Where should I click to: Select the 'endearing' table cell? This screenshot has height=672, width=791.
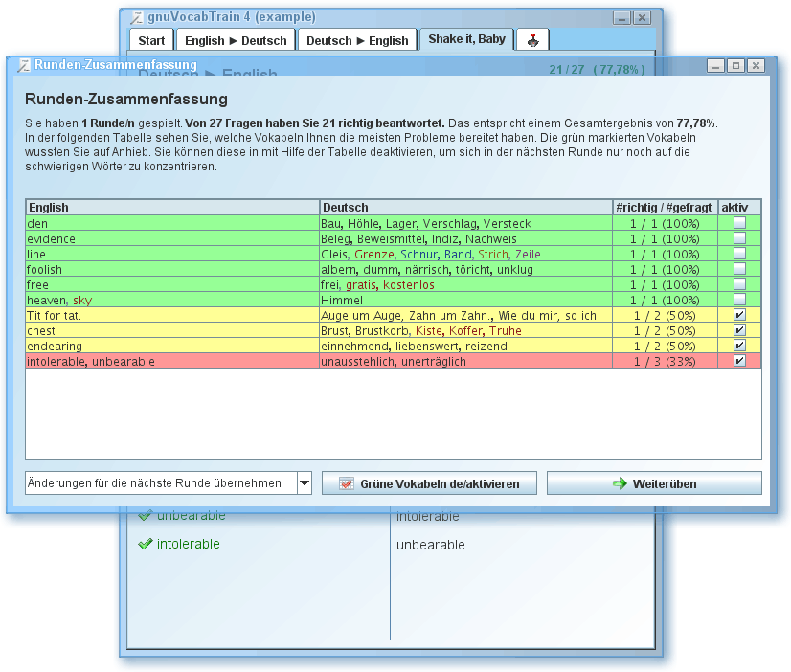pos(172,347)
